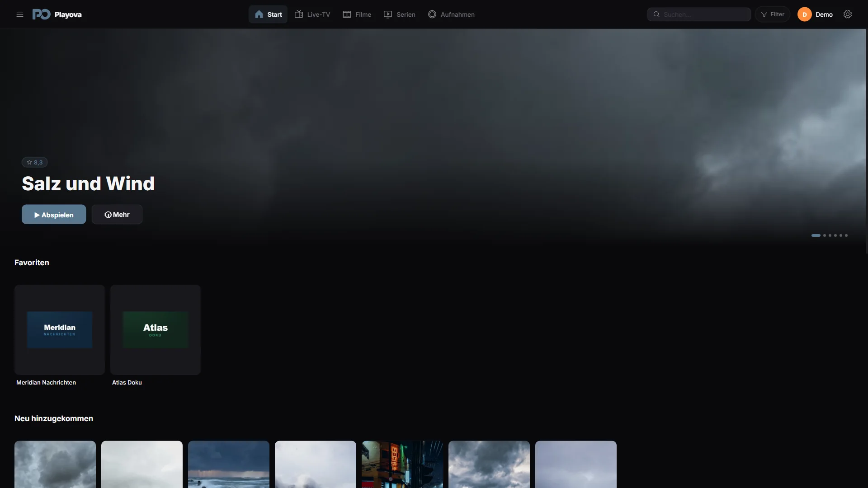Open the Meridian Nachrichten favorite channel

(x=60, y=330)
